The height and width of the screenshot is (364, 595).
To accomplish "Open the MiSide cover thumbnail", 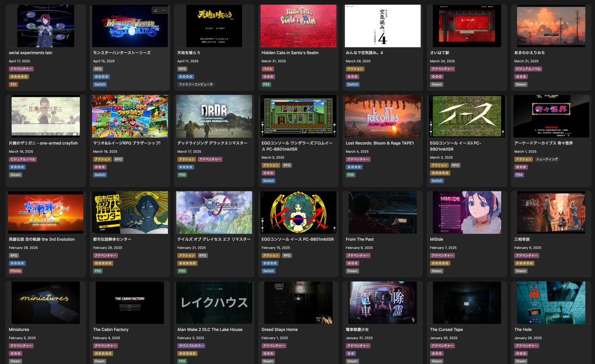I will pos(467,212).
